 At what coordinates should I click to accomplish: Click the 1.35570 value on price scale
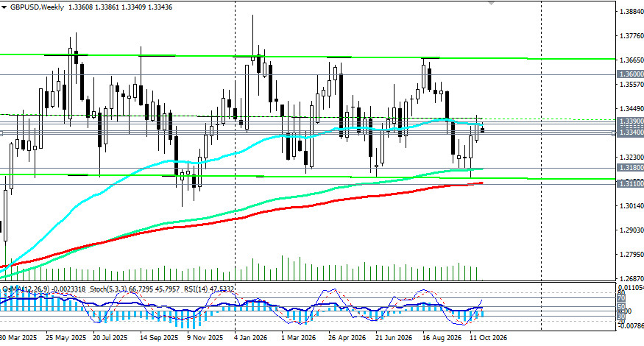(x=631, y=84)
